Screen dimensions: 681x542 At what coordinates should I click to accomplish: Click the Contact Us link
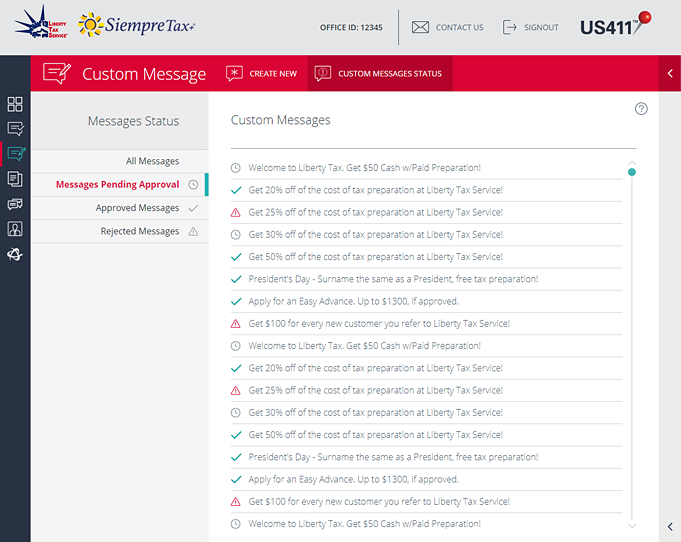coord(460,27)
